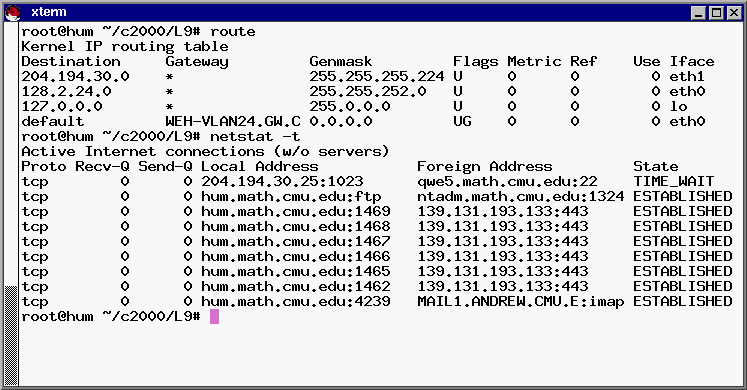This screenshot has height=390, width=747.
Task: Click the Send-Q column header
Action: tap(165, 166)
